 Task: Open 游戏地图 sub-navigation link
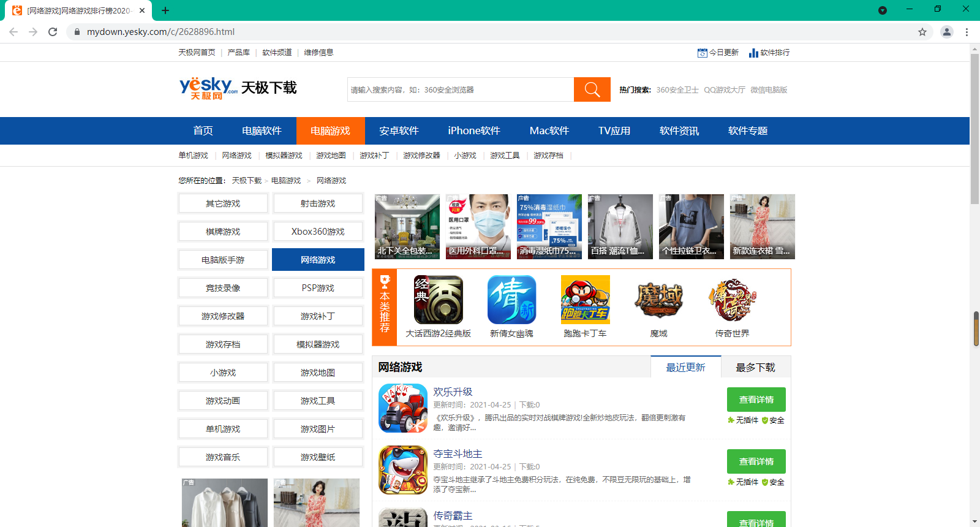pyautogui.click(x=331, y=156)
